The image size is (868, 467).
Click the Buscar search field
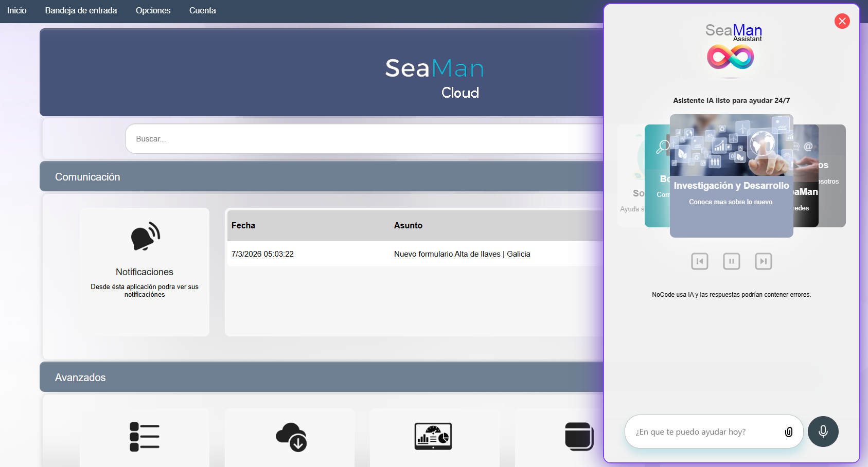click(364, 139)
